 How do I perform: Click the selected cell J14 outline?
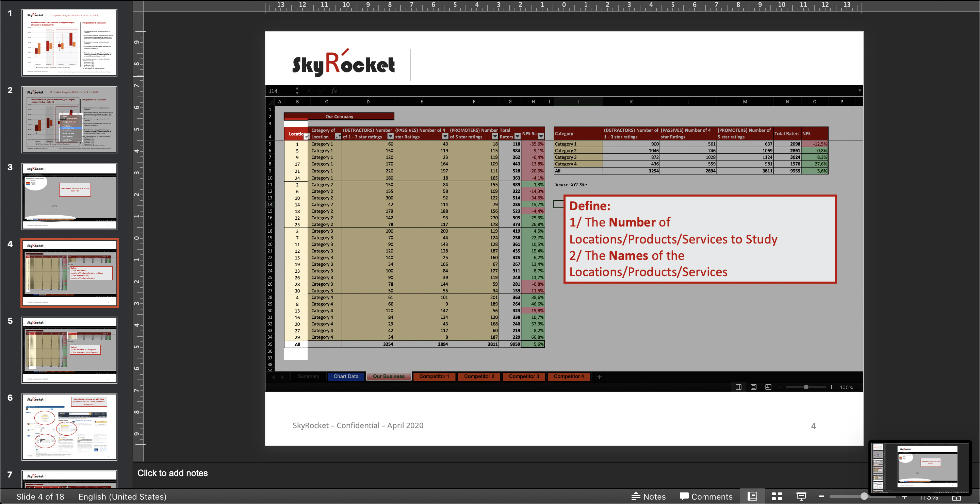pos(558,204)
